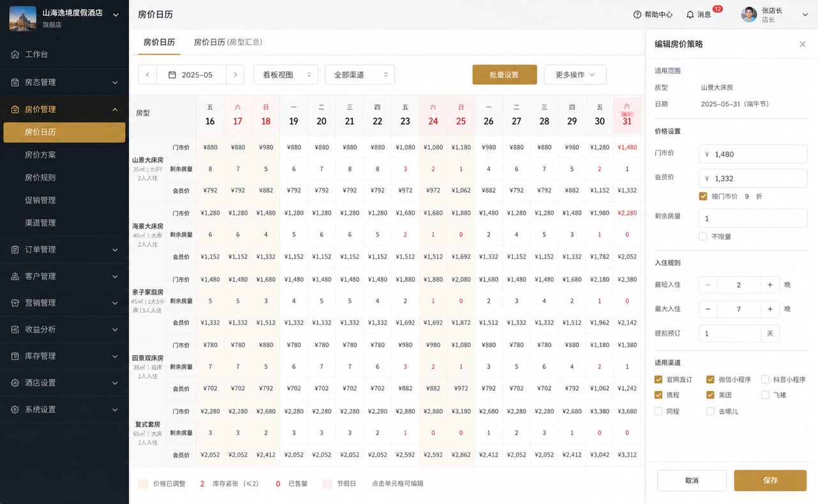The height and width of the screenshot is (504, 818).
Task: Click 批量设置 button
Action: coord(504,75)
